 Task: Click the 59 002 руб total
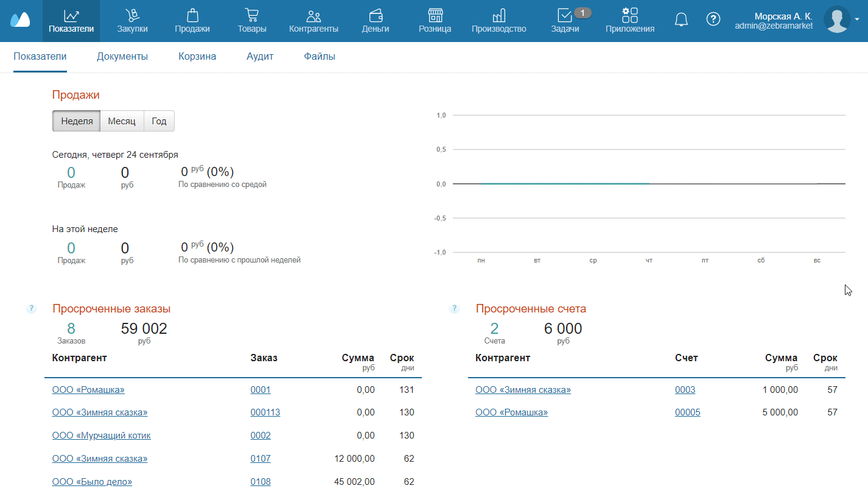pos(144,329)
